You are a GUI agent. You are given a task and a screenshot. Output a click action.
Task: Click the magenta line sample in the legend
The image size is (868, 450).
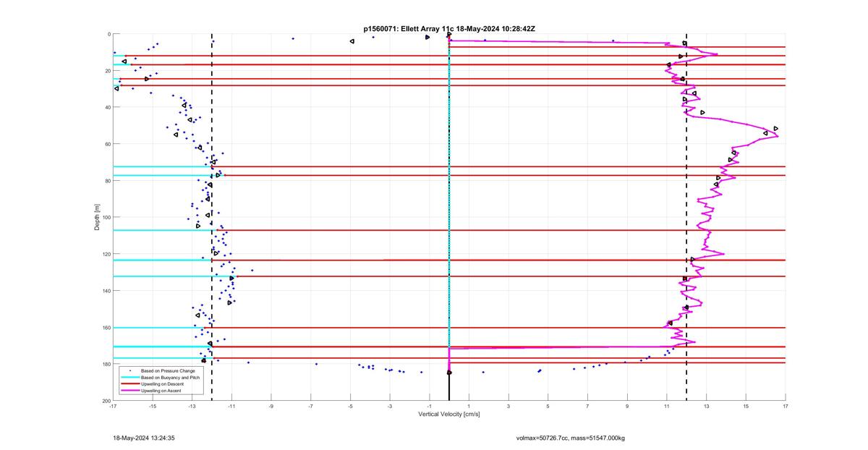pyautogui.click(x=129, y=391)
